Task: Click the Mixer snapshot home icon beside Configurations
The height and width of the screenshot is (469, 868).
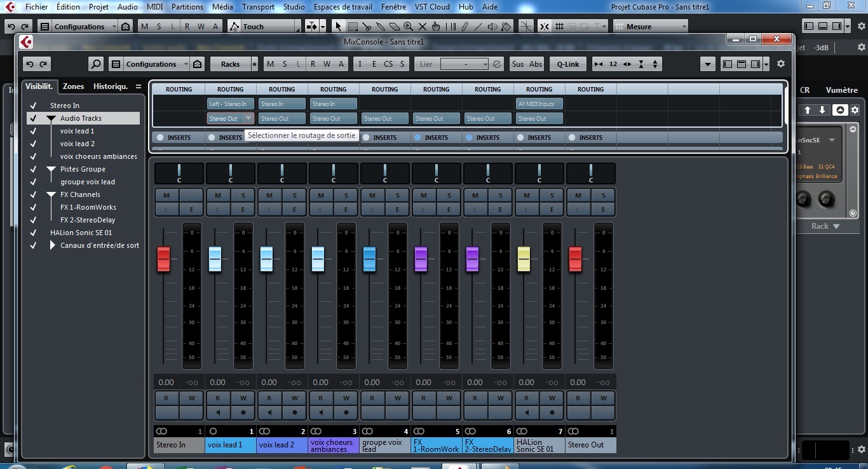Action: pyautogui.click(x=198, y=64)
